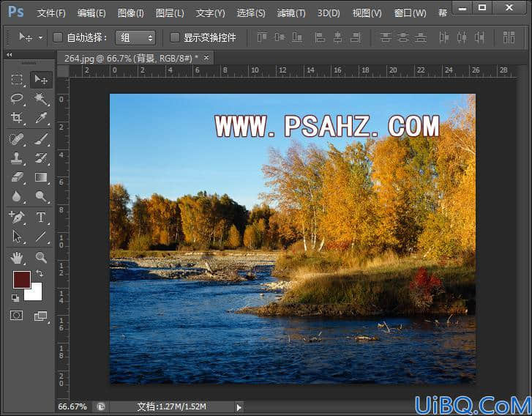The height and width of the screenshot is (416, 532).
Task: Select the Magic Wand tool
Action: [x=42, y=99]
